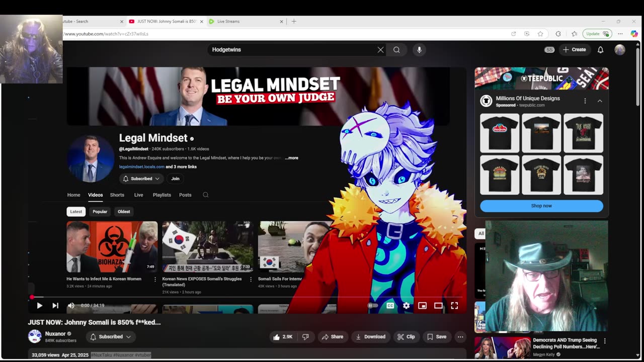Click the browser Update button
The width and height of the screenshot is (644, 362).
point(597,34)
